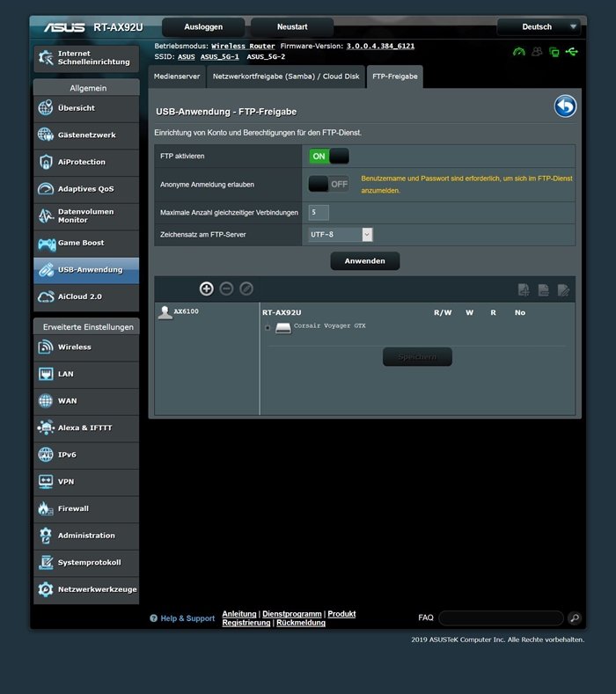Screen dimensions: 616x694
Task: Click the delete folder icon
Action: 543,290
